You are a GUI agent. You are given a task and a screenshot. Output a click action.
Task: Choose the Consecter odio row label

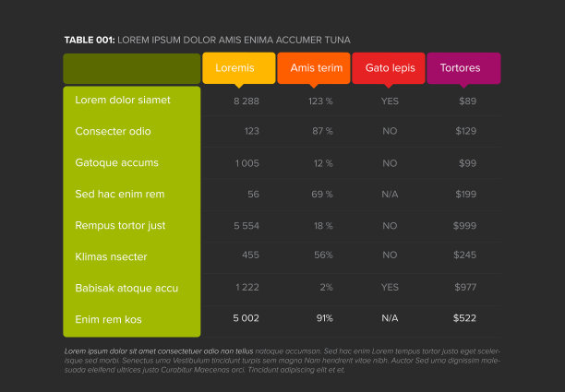[x=113, y=132]
